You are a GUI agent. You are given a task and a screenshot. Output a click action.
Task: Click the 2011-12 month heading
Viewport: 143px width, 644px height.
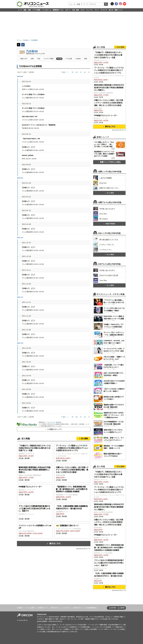[x=20, y=237]
